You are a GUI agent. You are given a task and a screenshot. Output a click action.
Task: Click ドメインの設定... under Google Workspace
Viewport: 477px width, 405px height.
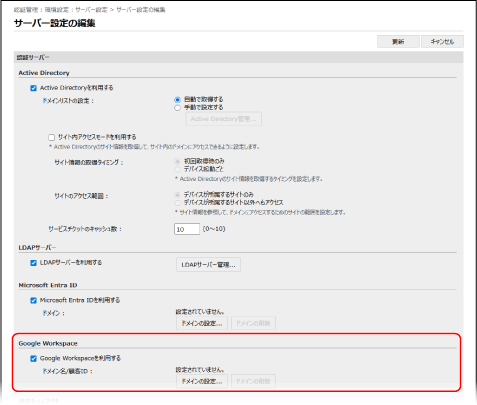202,381
